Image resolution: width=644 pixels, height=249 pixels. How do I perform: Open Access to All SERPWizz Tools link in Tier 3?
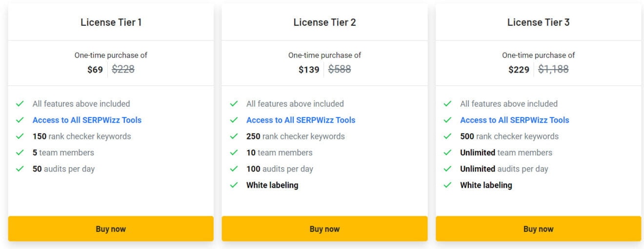coord(514,120)
